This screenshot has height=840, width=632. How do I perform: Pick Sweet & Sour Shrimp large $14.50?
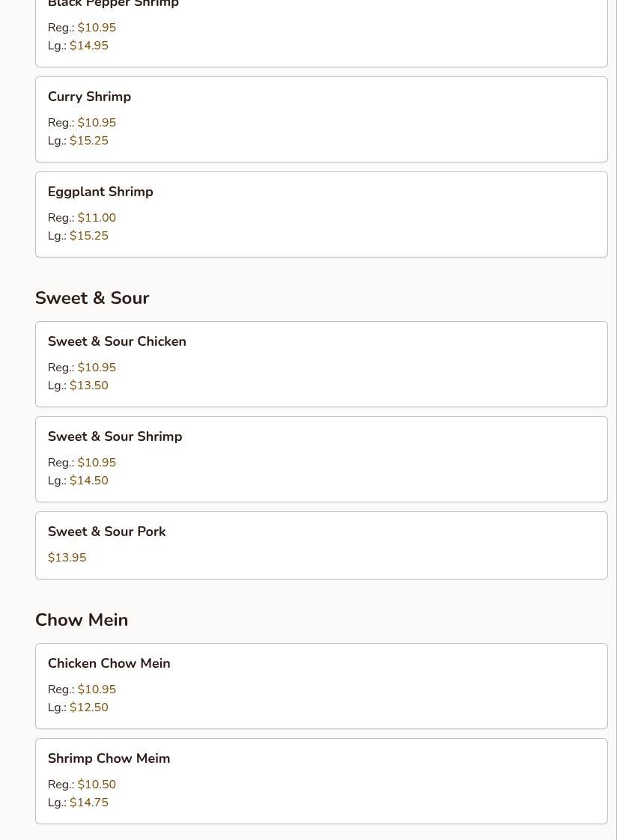(89, 481)
